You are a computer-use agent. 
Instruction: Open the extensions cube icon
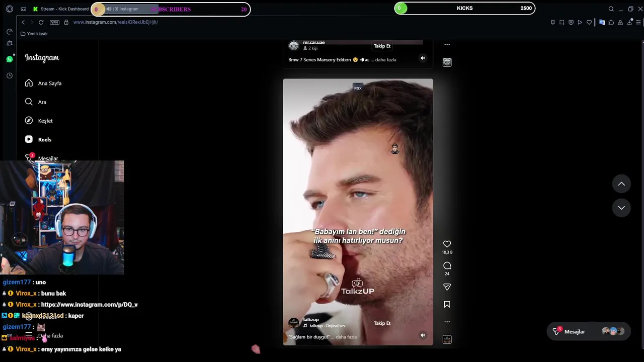[x=611, y=22]
